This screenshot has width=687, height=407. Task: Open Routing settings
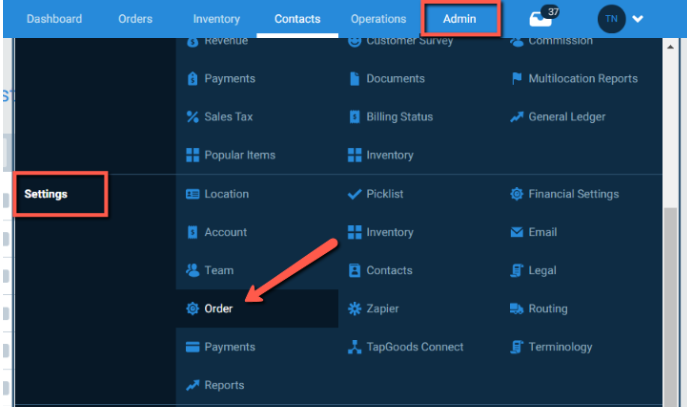(x=548, y=308)
